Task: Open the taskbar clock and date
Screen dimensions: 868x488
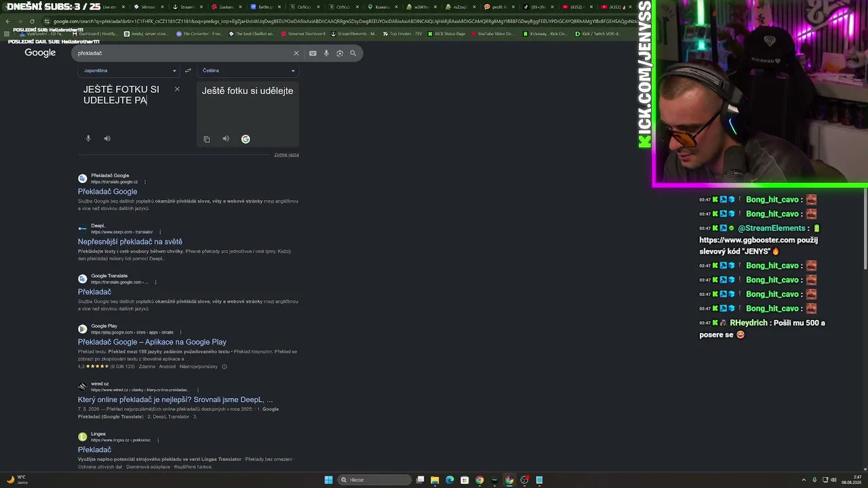Action: (x=852, y=480)
